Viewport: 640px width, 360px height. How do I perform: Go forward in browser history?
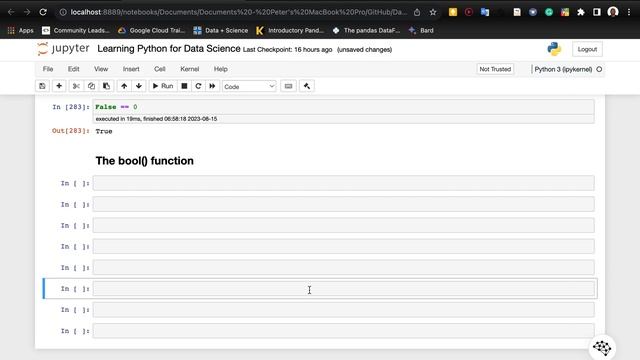[x=27, y=12]
